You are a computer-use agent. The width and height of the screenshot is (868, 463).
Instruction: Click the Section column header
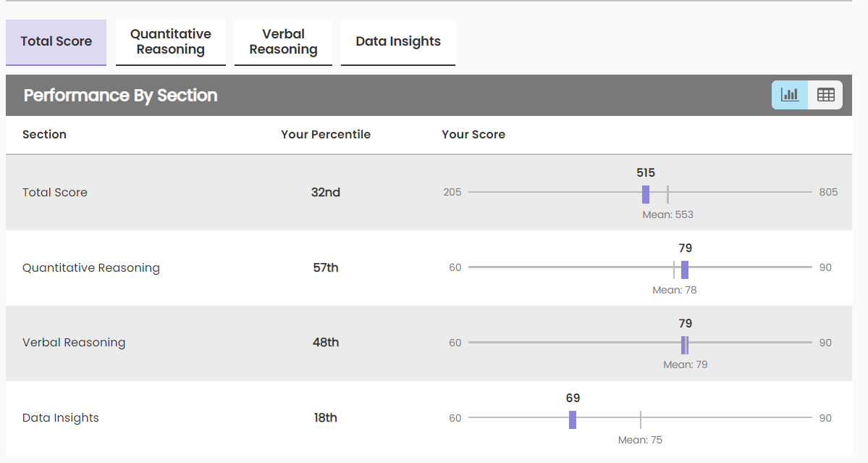pos(44,134)
